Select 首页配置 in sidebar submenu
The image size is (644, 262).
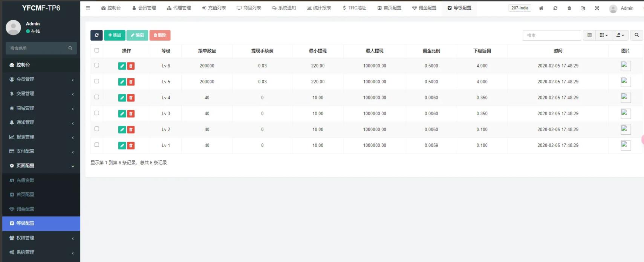pos(25,195)
